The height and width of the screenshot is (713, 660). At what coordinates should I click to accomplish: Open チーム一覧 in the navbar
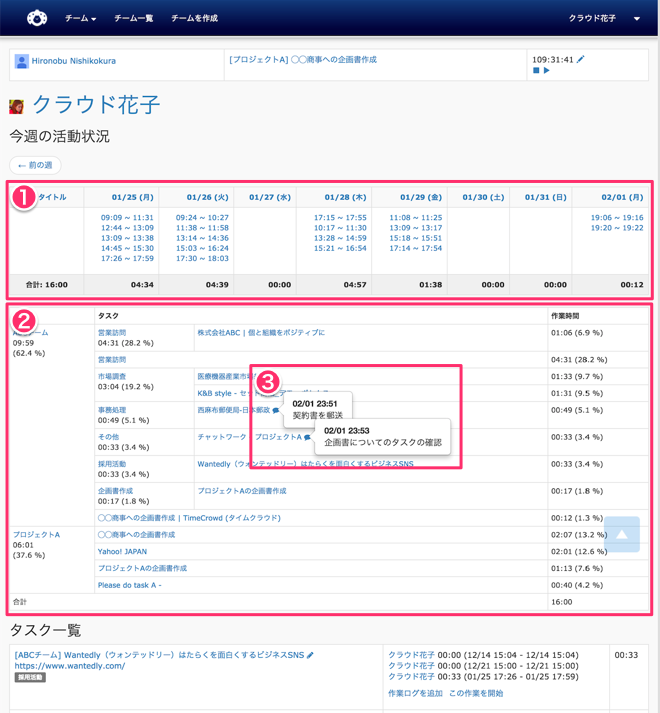click(133, 19)
